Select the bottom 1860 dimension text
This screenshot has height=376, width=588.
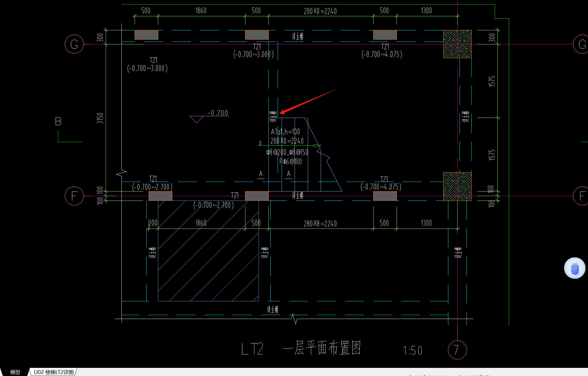coord(201,223)
